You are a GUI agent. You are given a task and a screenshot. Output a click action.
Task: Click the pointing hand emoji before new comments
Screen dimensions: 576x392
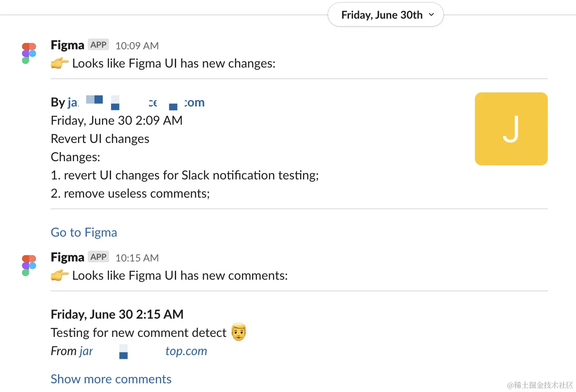click(60, 276)
